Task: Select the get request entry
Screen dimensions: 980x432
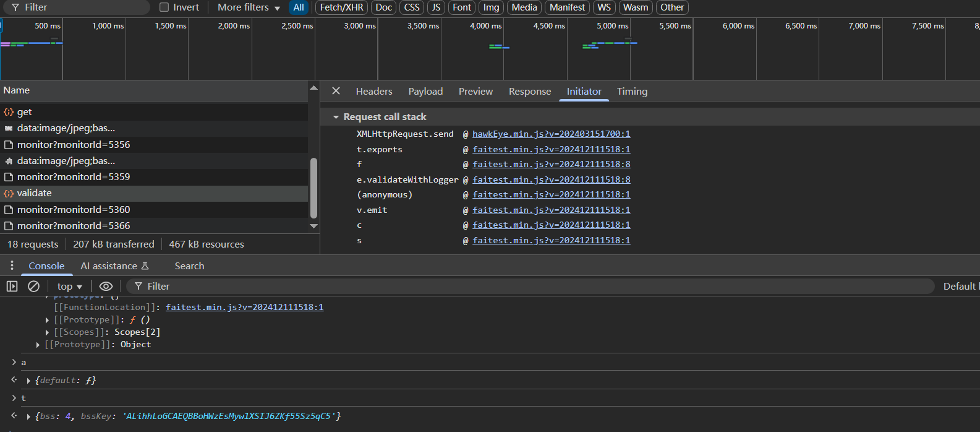Action: click(25, 112)
